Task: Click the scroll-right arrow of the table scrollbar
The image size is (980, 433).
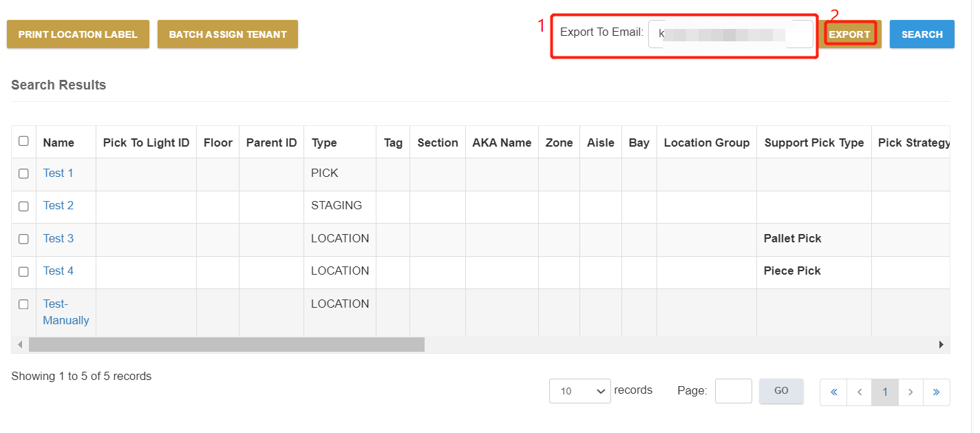Action: [x=941, y=344]
